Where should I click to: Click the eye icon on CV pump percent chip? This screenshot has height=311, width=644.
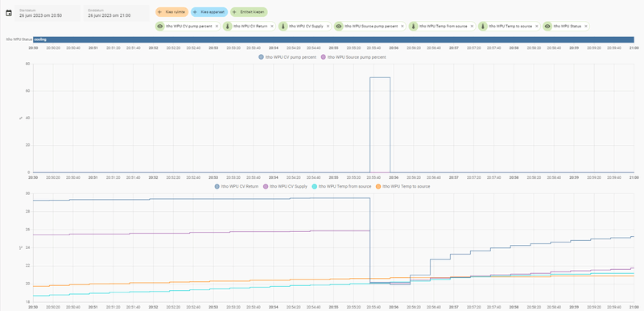tap(159, 27)
